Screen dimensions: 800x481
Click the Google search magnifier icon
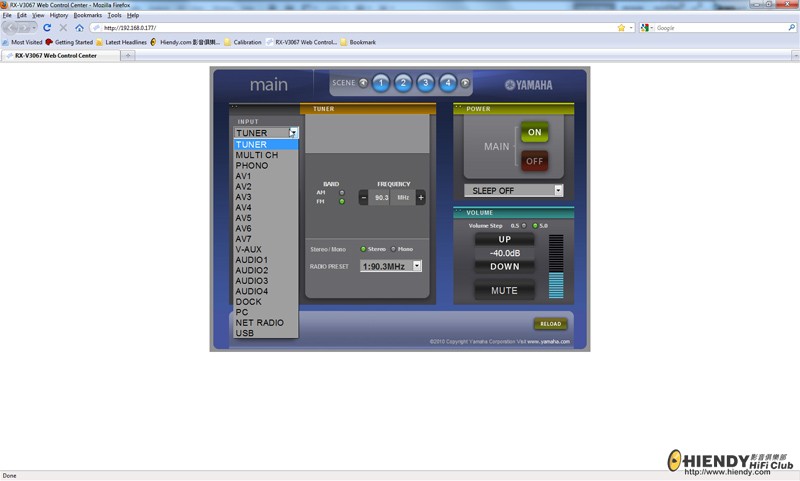point(791,28)
